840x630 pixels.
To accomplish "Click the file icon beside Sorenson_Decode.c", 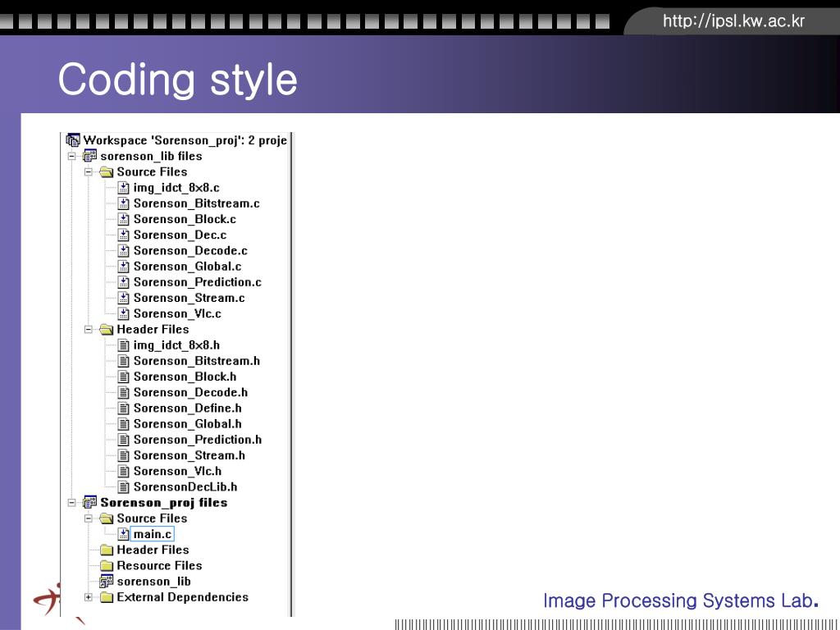I will 124,251.
